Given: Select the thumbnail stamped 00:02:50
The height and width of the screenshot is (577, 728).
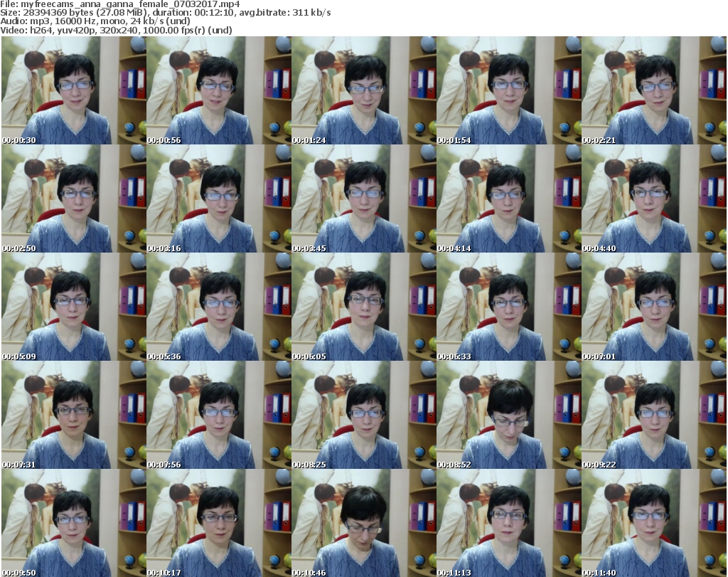Looking at the screenshot, I should click(74, 198).
